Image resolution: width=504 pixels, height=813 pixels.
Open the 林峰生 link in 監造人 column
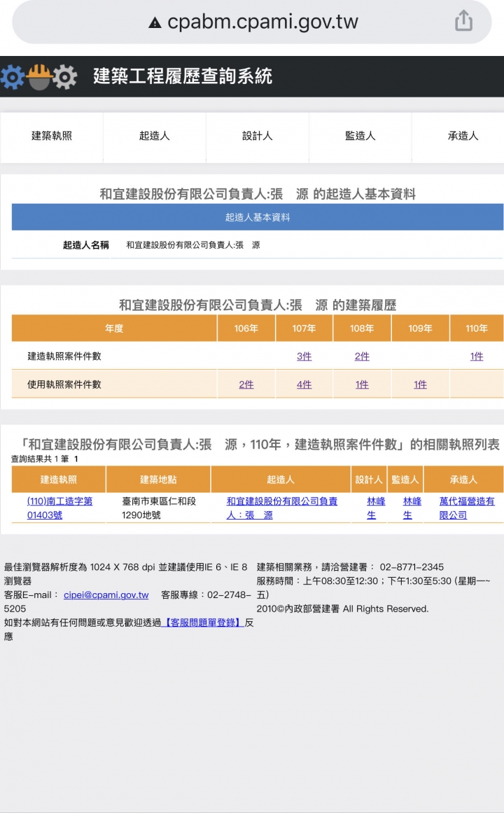pos(412,508)
